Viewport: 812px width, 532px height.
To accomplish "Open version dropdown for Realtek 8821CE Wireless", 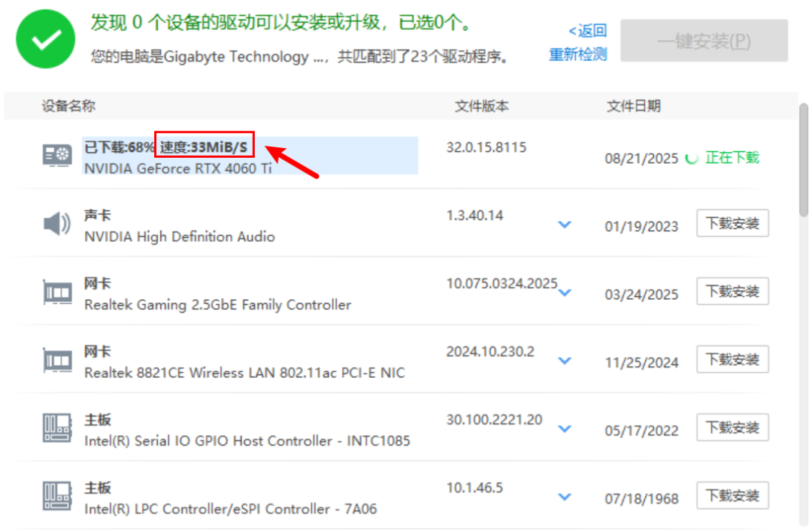I will 565,361.
